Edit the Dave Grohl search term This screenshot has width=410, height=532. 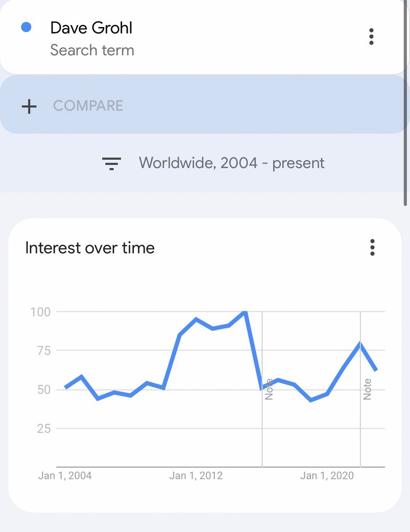pyautogui.click(x=91, y=28)
